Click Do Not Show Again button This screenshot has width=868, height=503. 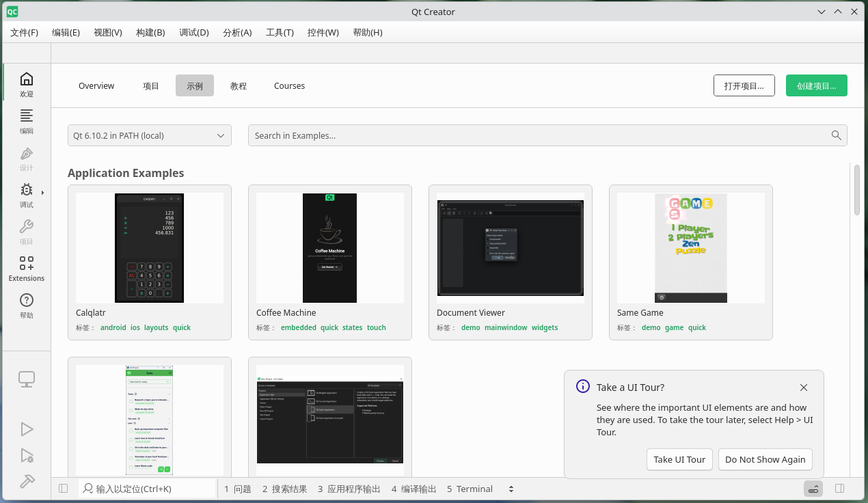[x=765, y=459]
